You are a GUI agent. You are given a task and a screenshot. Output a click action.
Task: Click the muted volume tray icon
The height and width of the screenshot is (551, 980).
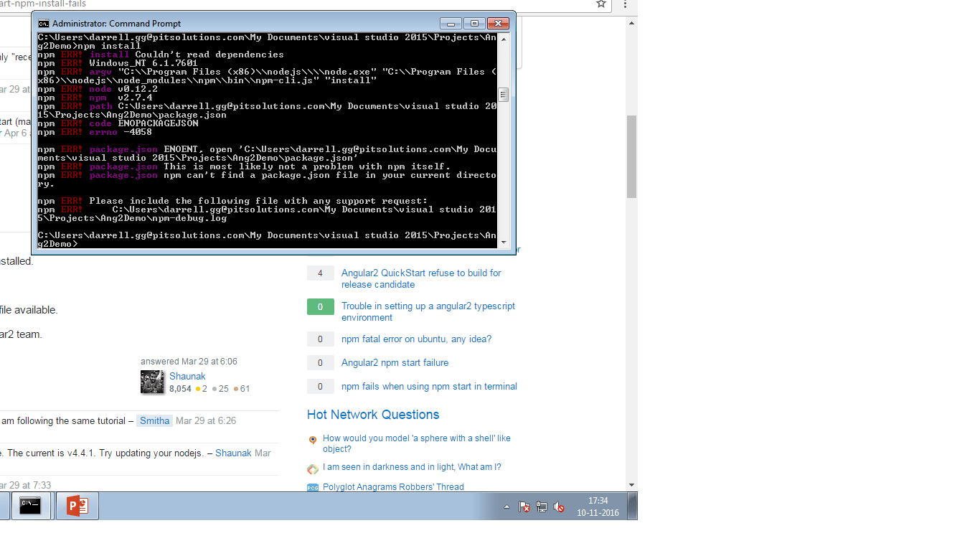[x=559, y=507]
